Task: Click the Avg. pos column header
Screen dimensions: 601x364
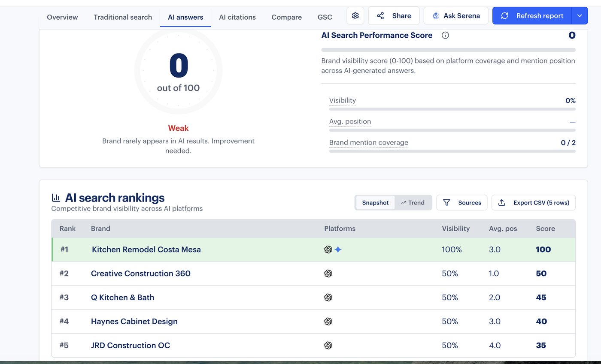Action: pyautogui.click(x=503, y=229)
